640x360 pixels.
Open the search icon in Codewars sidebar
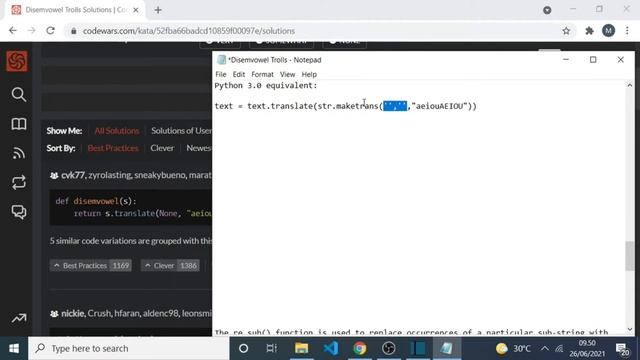[18, 95]
